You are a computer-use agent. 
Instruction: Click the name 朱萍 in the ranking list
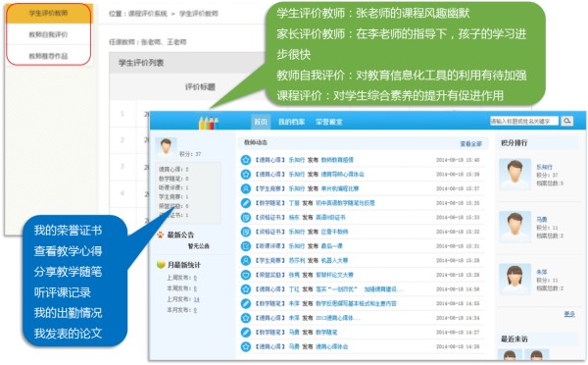click(x=541, y=272)
